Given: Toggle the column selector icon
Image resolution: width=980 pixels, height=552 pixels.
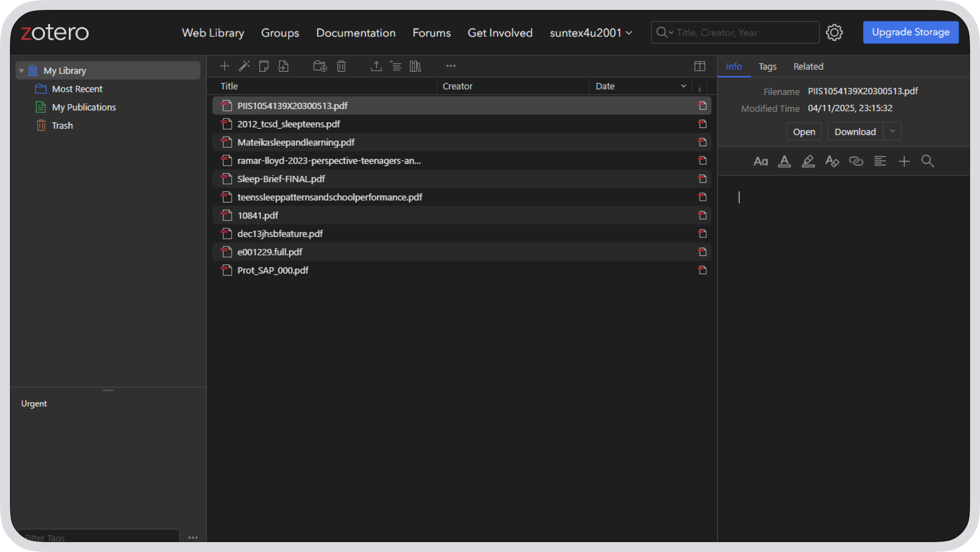Looking at the screenshot, I should click(700, 66).
